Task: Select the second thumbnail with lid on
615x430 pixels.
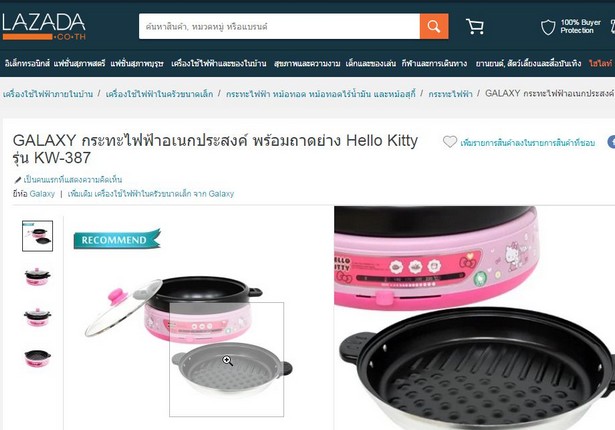Action: [x=37, y=276]
